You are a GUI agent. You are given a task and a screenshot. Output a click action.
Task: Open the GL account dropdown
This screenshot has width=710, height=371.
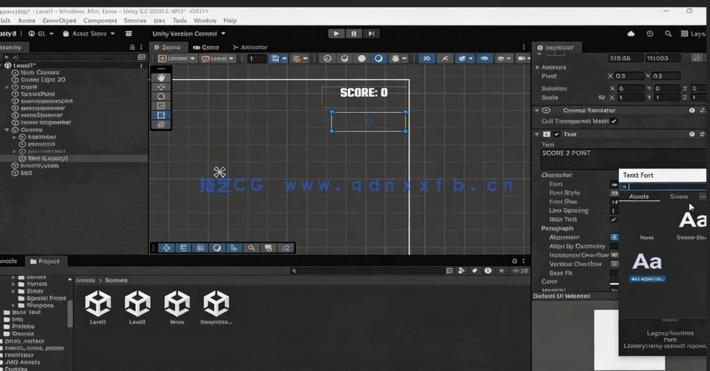pos(41,34)
